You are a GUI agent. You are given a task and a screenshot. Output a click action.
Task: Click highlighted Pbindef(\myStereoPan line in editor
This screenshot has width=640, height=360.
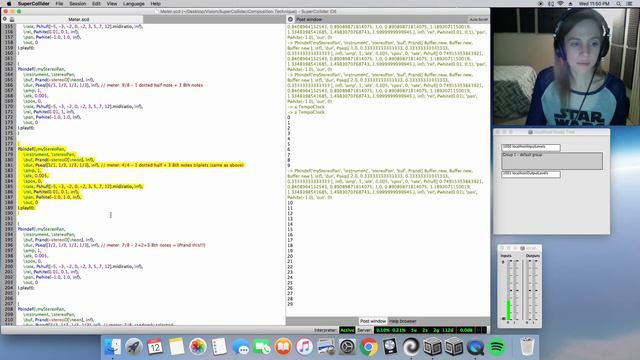click(x=42, y=149)
